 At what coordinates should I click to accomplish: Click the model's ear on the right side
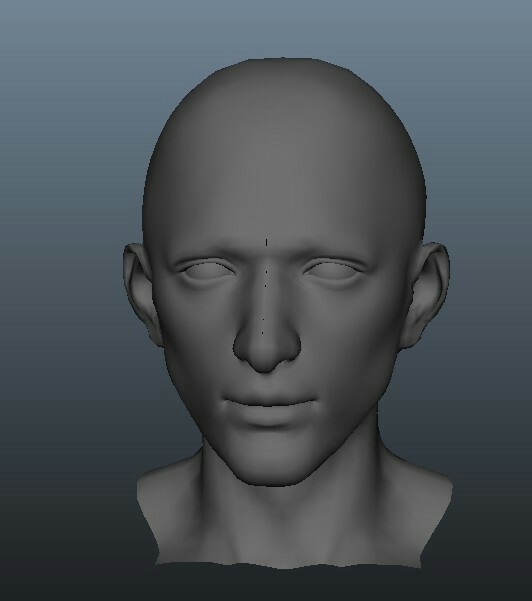tap(426, 293)
